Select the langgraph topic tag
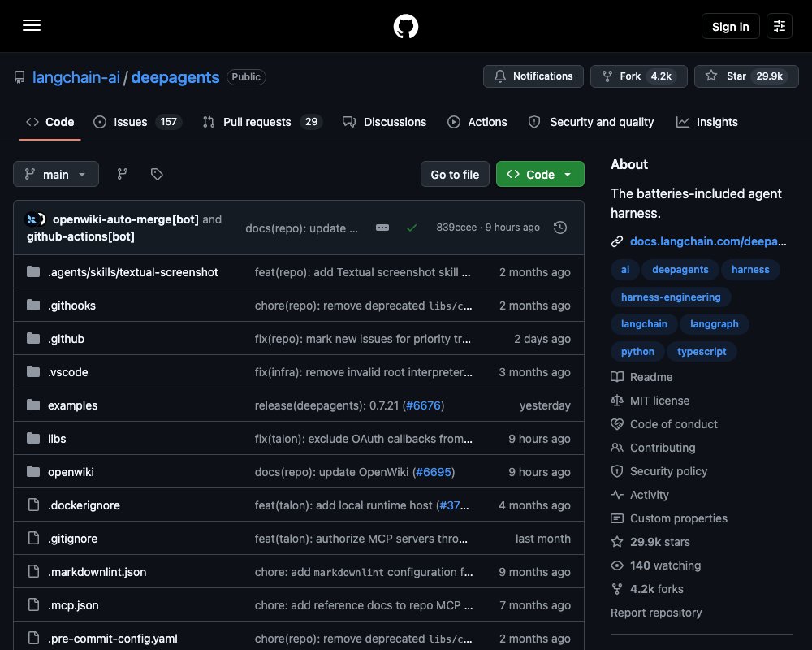Screen dimensions: 812x650 [x=714, y=324]
